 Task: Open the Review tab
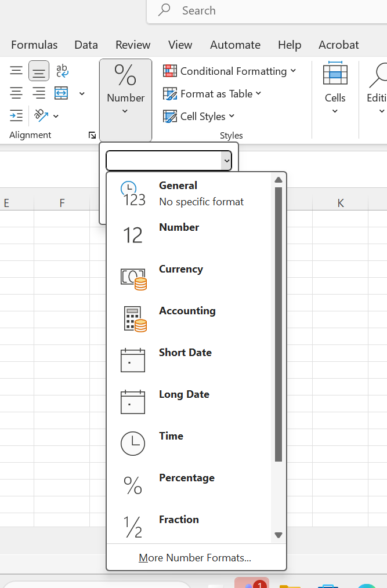tap(133, 45)
